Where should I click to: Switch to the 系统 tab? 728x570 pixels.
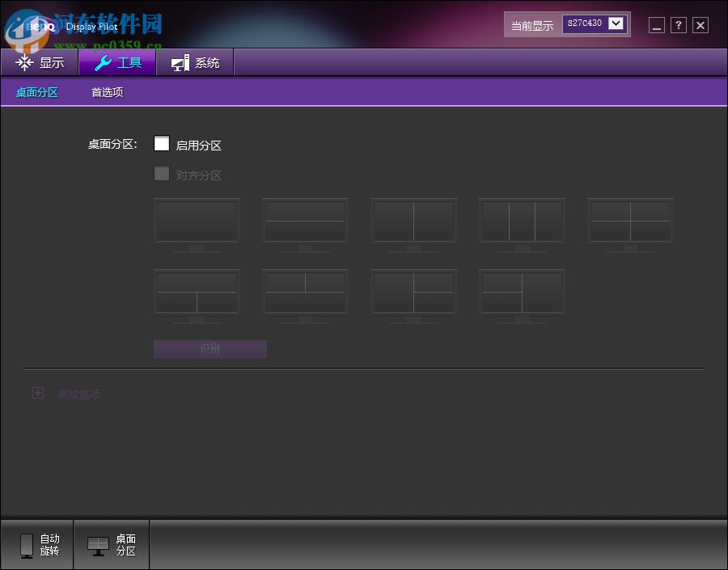pyautogui.click(x=194, y=62)
